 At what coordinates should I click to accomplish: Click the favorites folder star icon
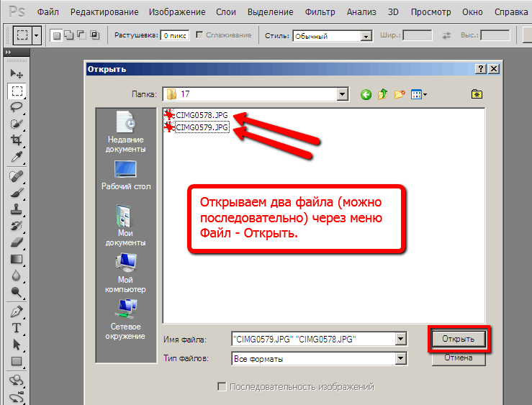(477, 94)
